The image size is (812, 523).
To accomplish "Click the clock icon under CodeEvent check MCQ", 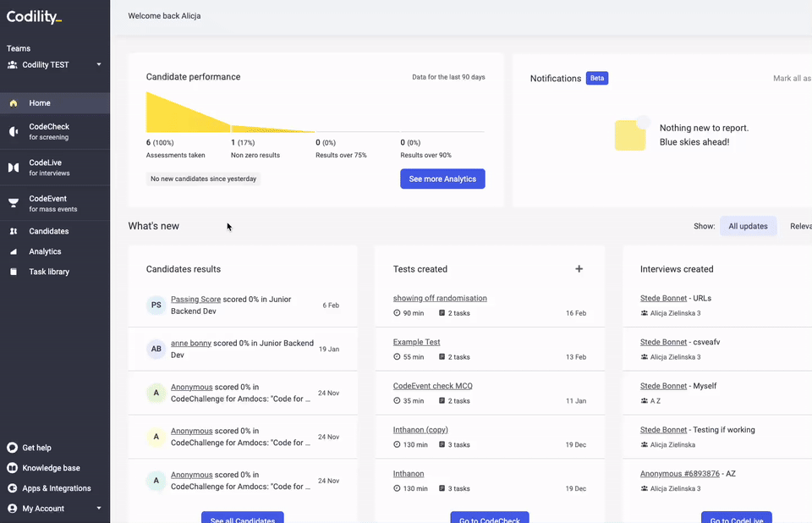I will (x=397, y=400).
